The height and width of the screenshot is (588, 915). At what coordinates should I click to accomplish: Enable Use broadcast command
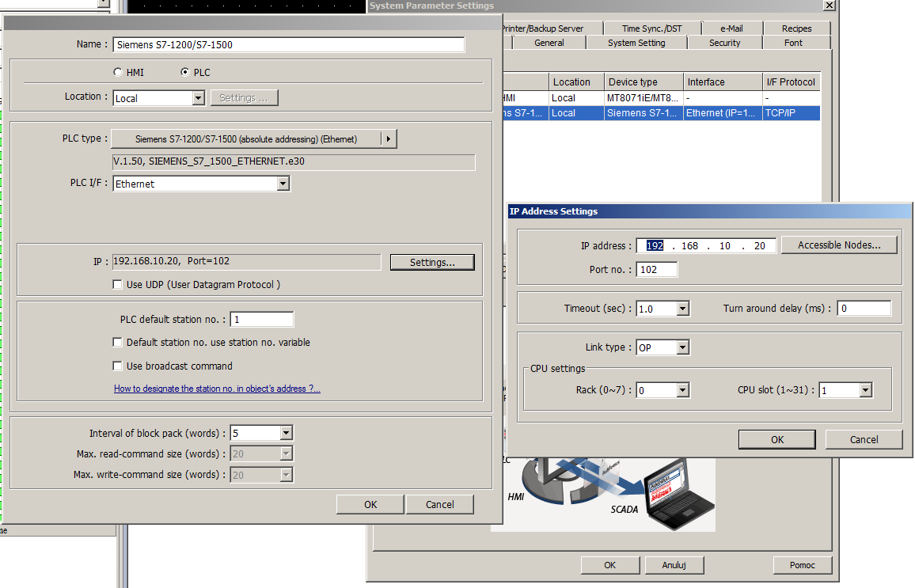tap(117, 364)
